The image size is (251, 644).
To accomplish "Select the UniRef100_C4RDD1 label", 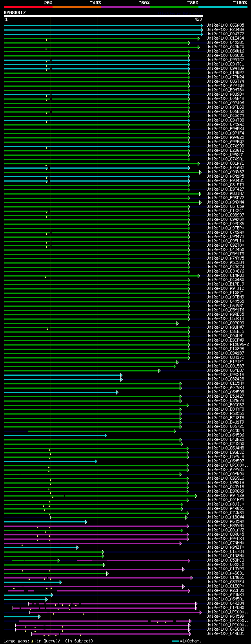I will coord(225,634).
